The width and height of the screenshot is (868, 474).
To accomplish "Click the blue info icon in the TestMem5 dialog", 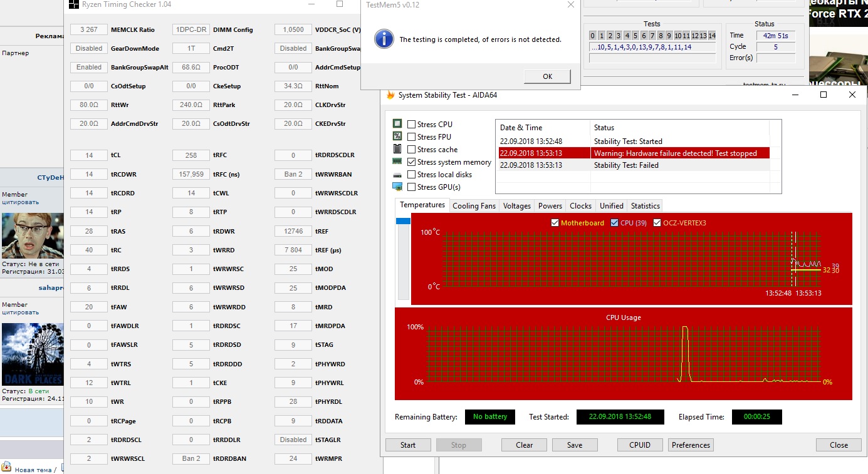I will [x=384, y=39].
